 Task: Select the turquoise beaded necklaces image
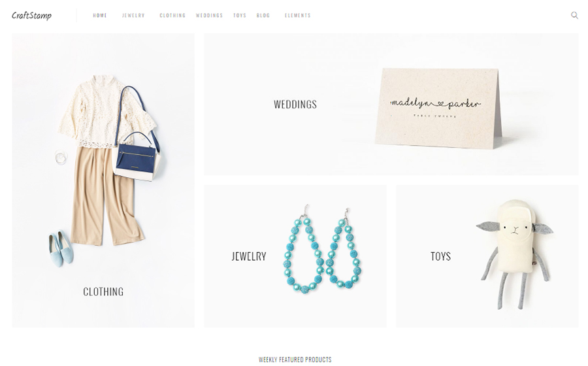click(322, 250)
